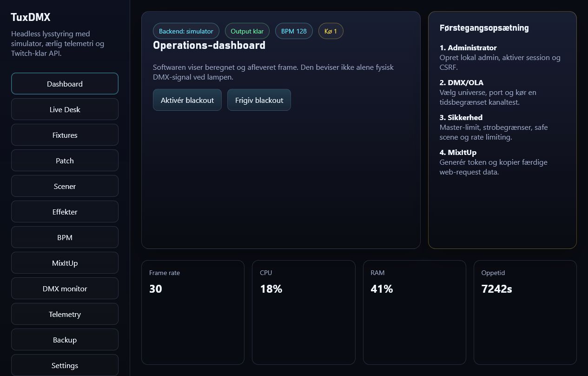Show the Telemetry page

[x=65, y=314]
